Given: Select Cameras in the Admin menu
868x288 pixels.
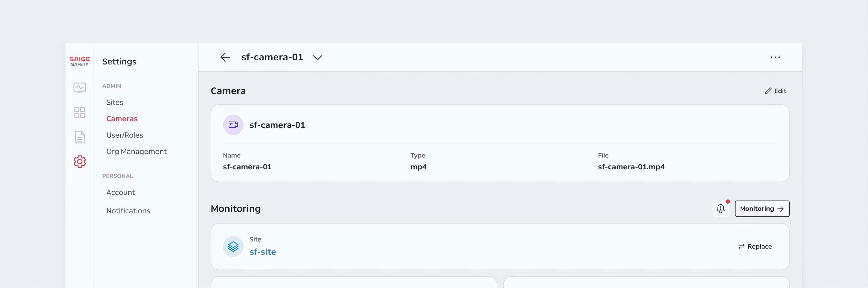Looking at the screenshot, I should [x=122, y=119].
